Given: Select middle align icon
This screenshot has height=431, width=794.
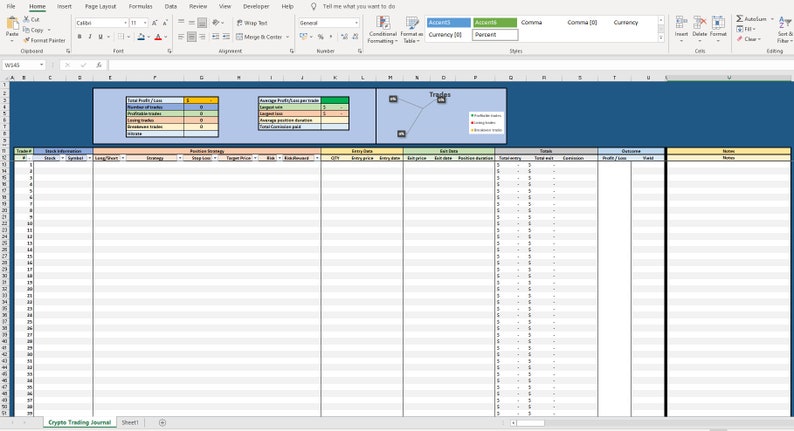Looking at the screenshot, I should tap(191, 23).
